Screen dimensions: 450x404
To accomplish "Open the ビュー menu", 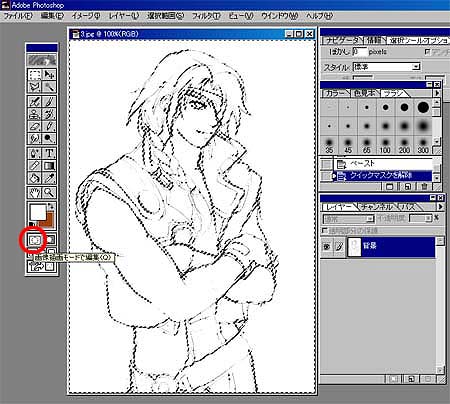I will pyautogui.click(x=241, y=16).
